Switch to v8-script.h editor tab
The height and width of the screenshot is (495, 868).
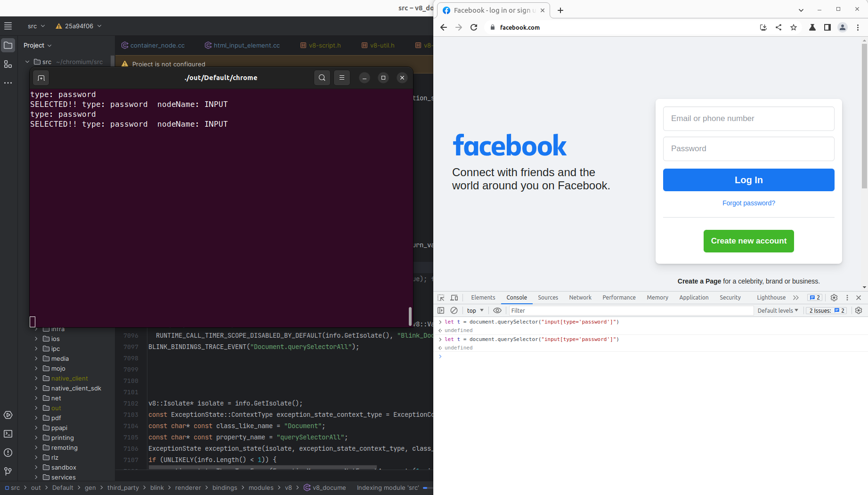click(321, 45)
